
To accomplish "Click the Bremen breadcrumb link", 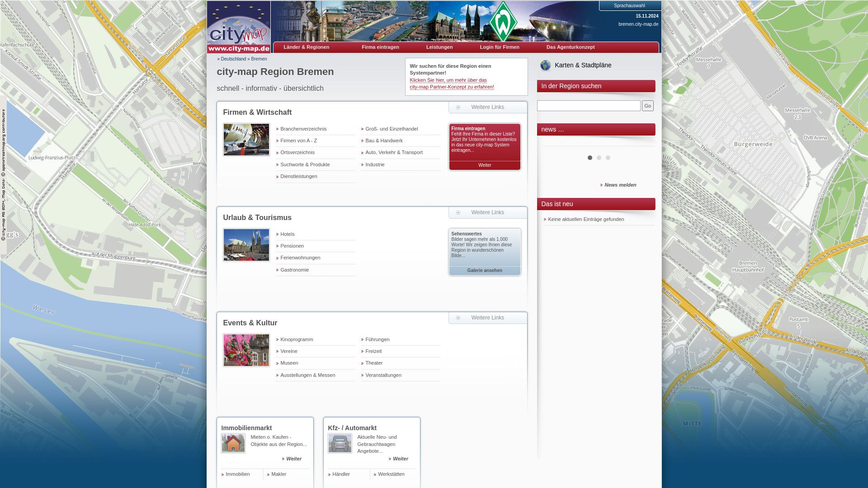I will 259,59.
